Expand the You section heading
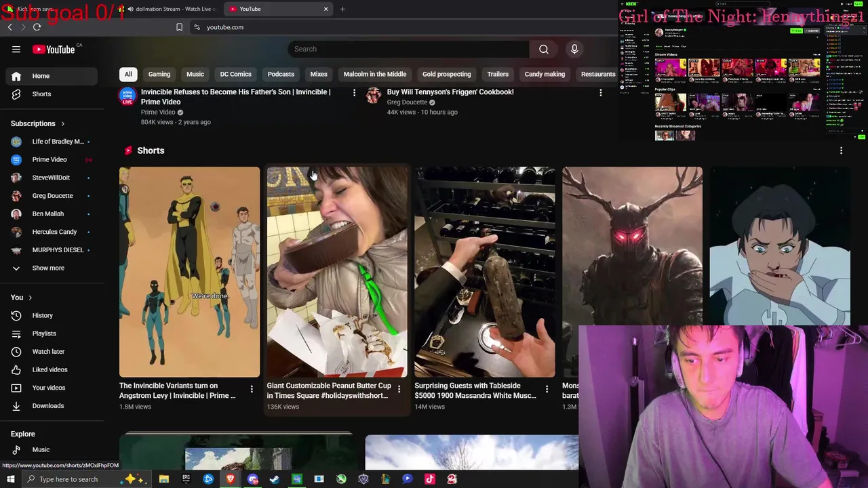 21,298
